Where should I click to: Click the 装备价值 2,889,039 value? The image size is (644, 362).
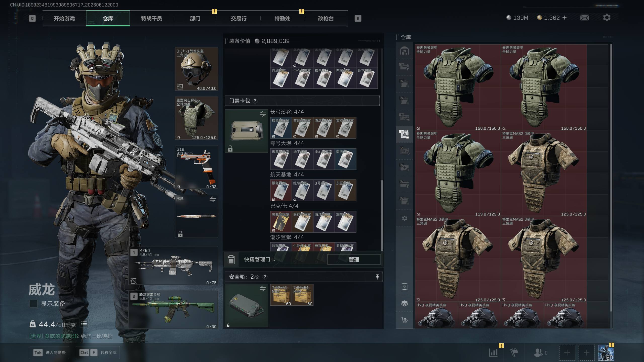pyautogui.click(x=275, y=41)
